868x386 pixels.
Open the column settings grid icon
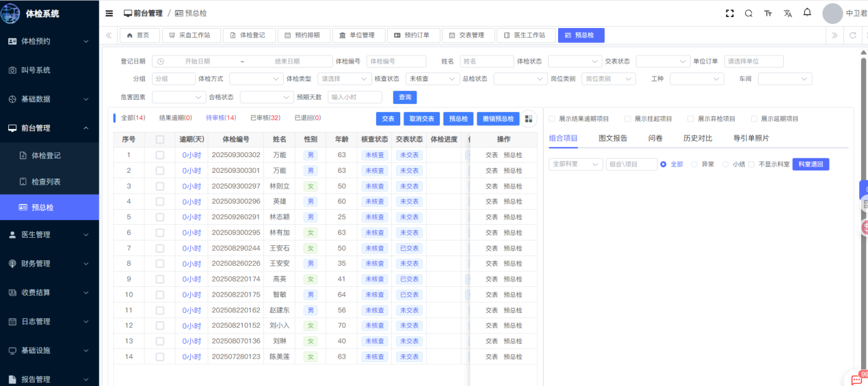tap(529, 119)
